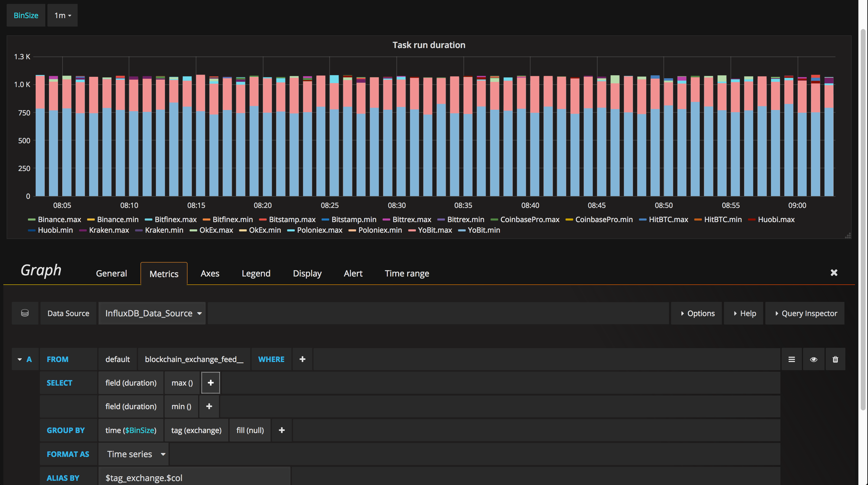Toggle the YoBit.min series in the legend
868x485 pixels.
(x=484, y=230)
